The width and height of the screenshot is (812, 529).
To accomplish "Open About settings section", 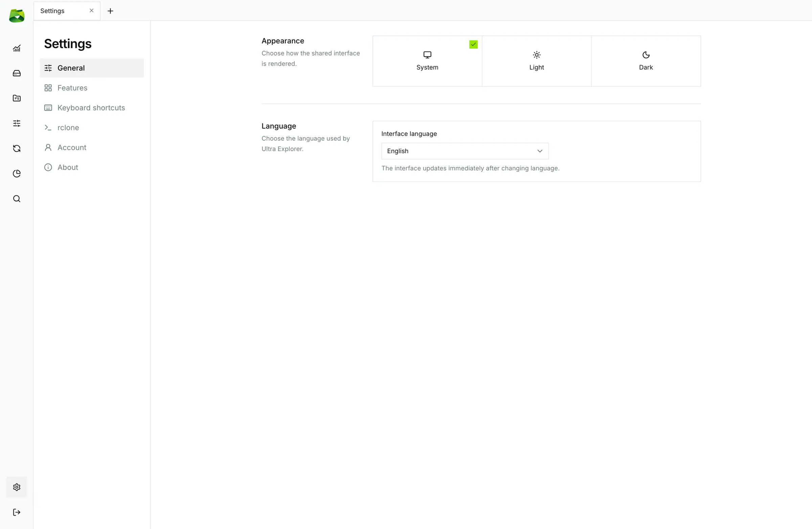I will [x=92, y=167].
